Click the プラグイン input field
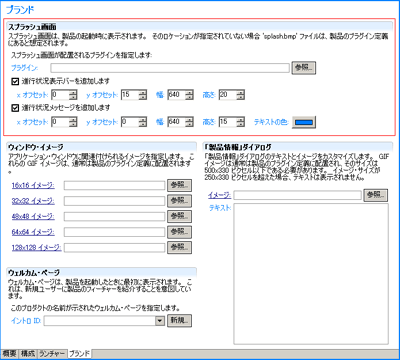The image size is (400, 360). tap(170, 68)
